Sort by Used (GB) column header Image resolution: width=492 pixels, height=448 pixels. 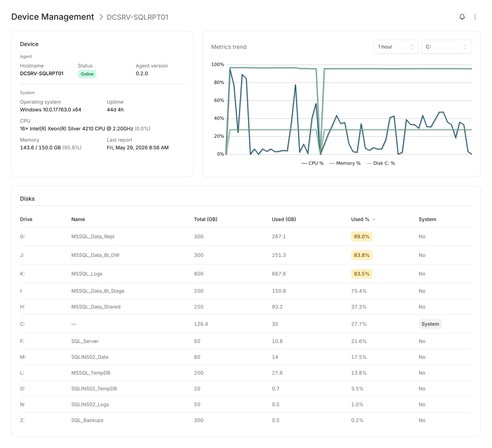click(284, 219)
